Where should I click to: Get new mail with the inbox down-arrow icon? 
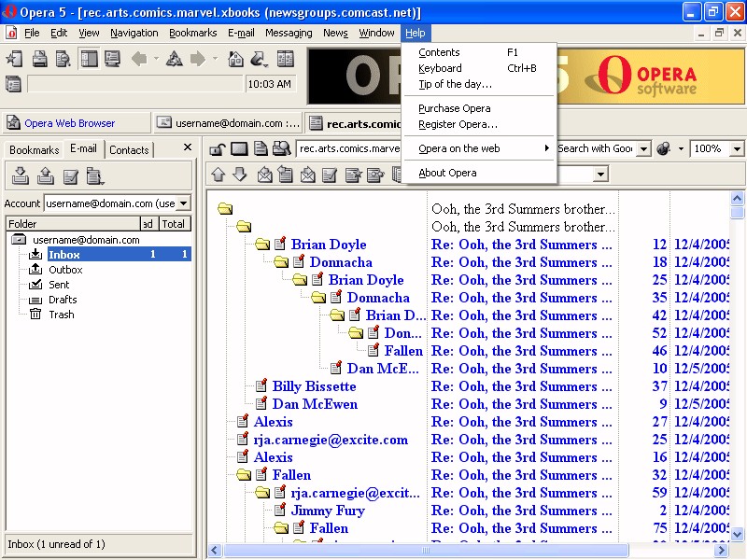(x=20, y=175)
